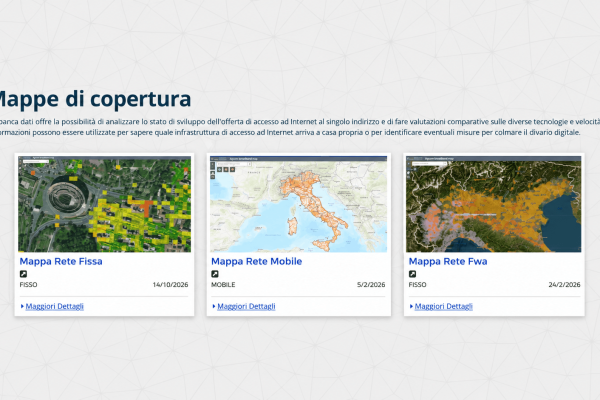The height and width of the screenshot is (400, 600).
Task: Click the northern Italy Fwa map thumbnail
Action: point(494,204)
